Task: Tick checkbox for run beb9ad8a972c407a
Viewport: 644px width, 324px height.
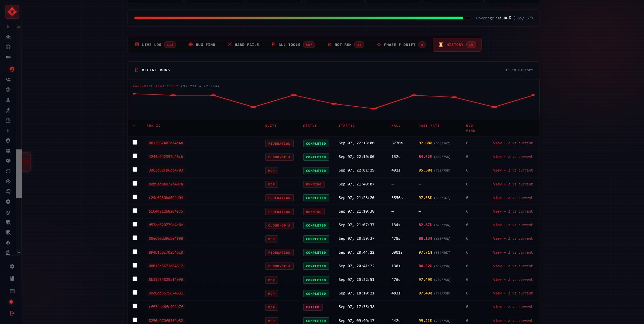Action: 135,183
